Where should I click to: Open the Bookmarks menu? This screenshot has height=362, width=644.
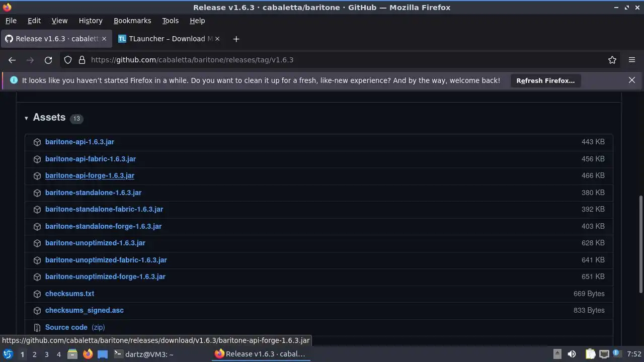coord(132,21)
